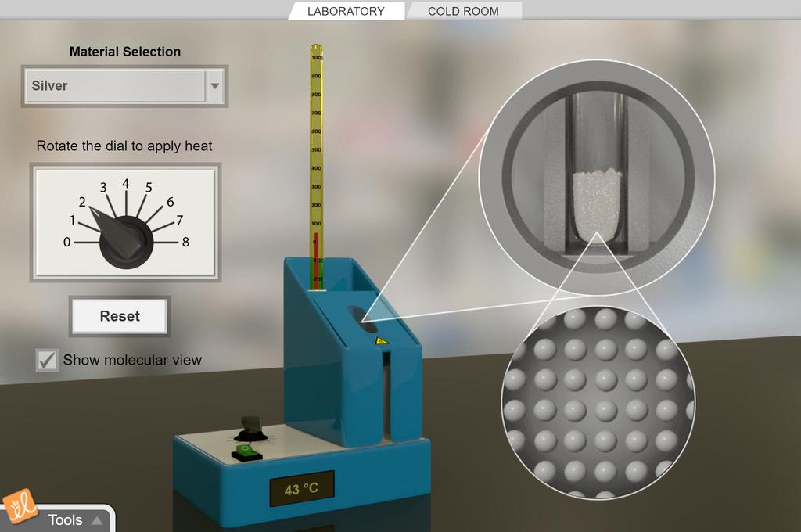801x532 pixels.
Task: Click the Material Selection dropdown arrow
Action: point(215,86)
